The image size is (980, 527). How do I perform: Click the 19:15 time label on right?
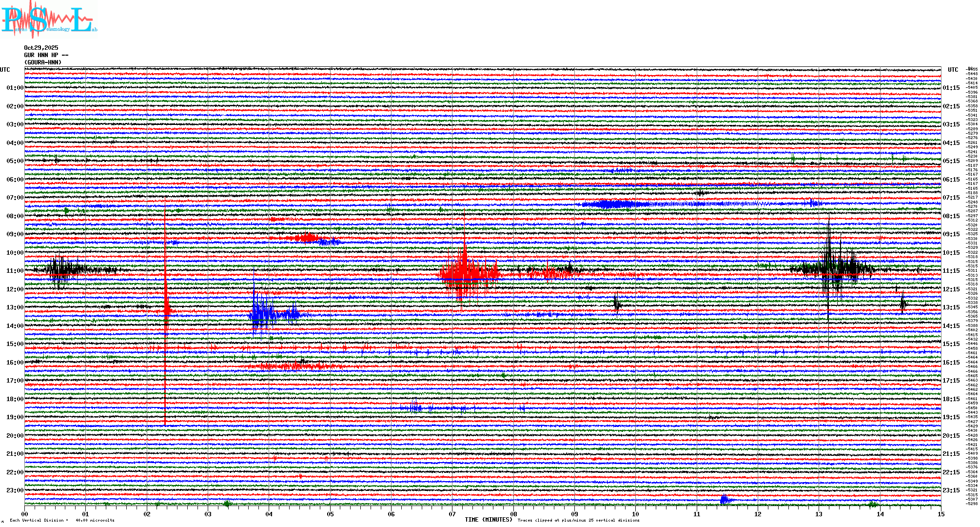point(951,417)
